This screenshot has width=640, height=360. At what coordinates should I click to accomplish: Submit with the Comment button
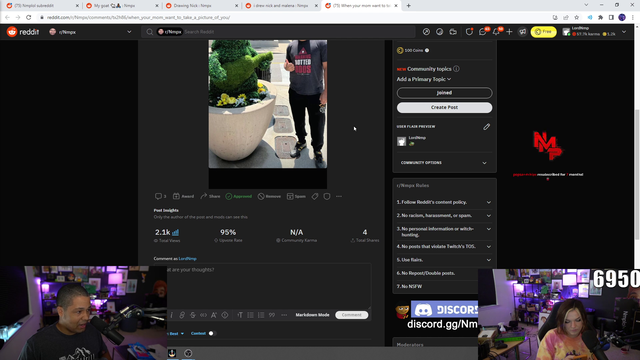[351, 315]
